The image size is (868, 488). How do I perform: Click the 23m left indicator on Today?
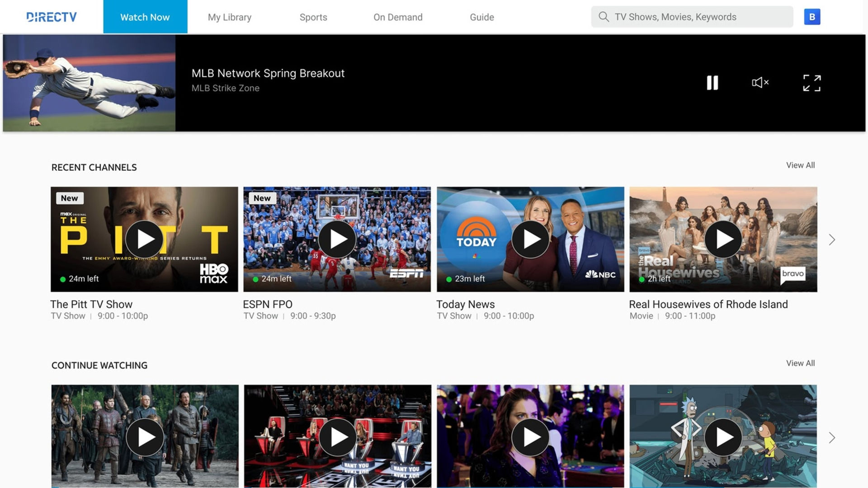(x=466, y=279)
